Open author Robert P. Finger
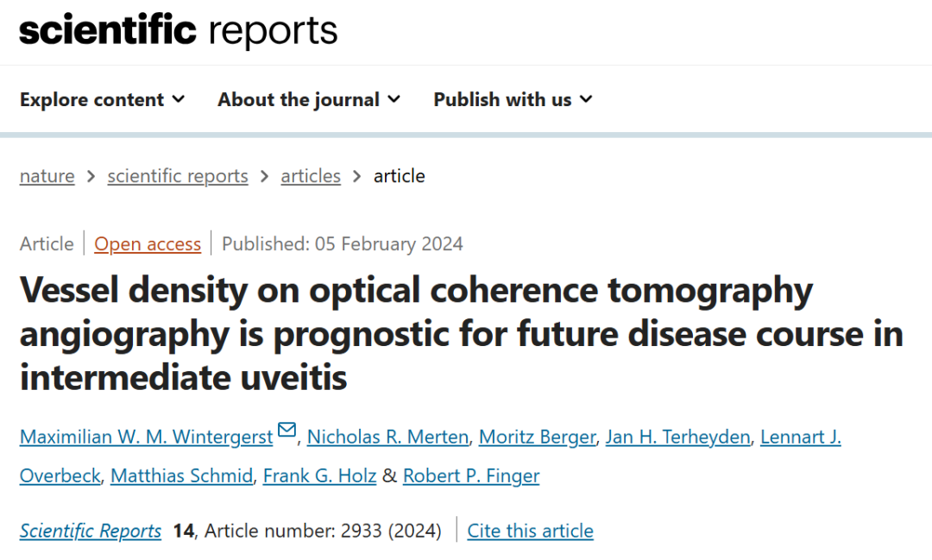 (x=471, y=475)
